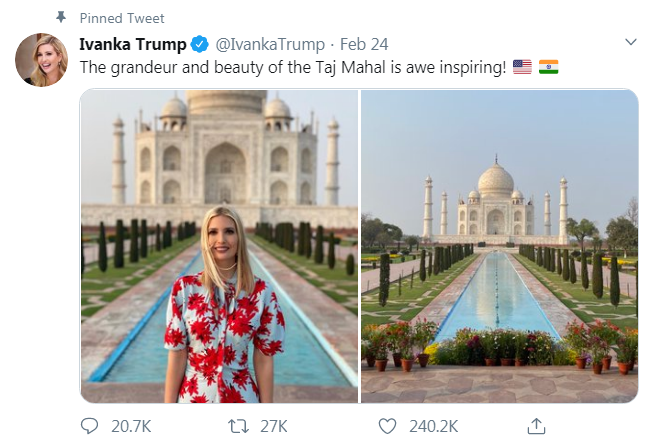Screen dimensions: 653x444
Task: Click the 20.7K reply count
Action: coord(131,426)
